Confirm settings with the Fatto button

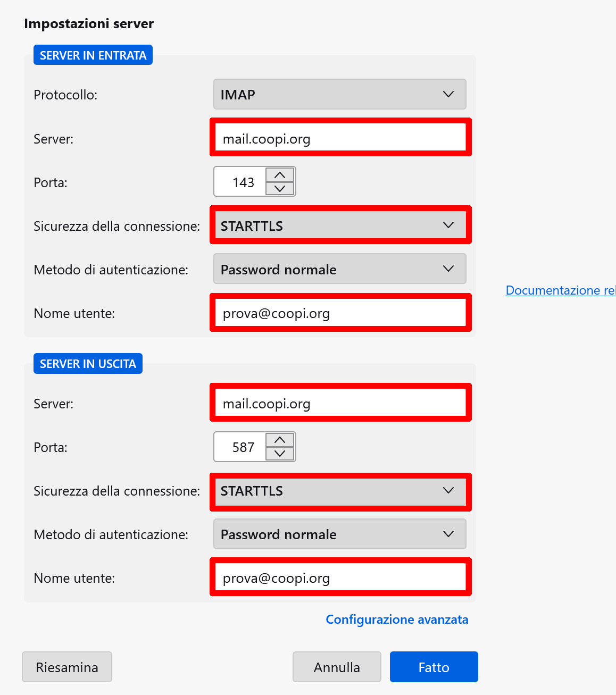click(434, 667)
